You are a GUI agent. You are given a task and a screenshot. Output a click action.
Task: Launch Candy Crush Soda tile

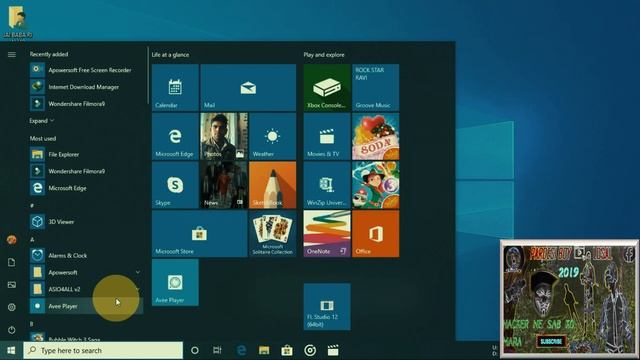376,136
